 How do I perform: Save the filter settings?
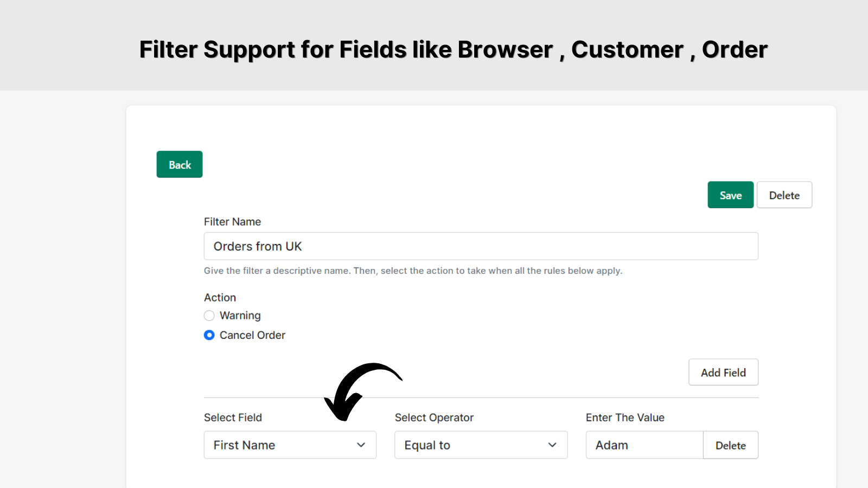(730, 195)
